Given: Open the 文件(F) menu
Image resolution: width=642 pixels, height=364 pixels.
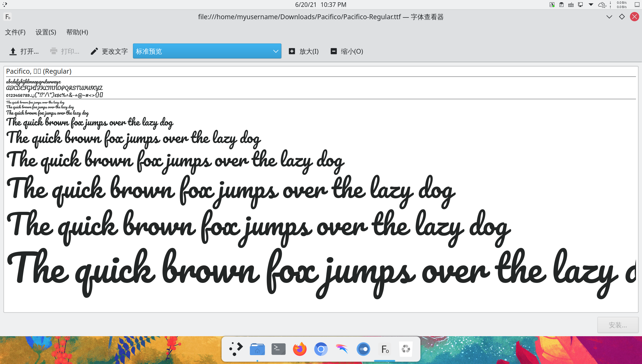Looking at the screenshot, I should [15, 32].
